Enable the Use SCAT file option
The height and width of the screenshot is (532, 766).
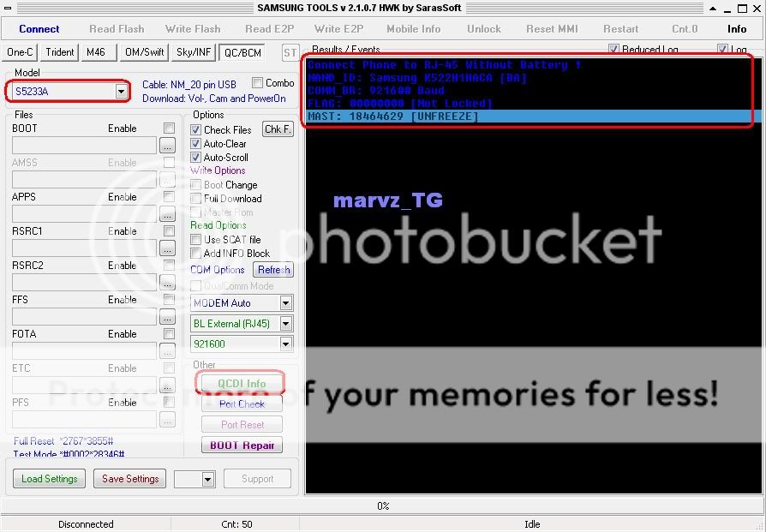click(195, 239)
